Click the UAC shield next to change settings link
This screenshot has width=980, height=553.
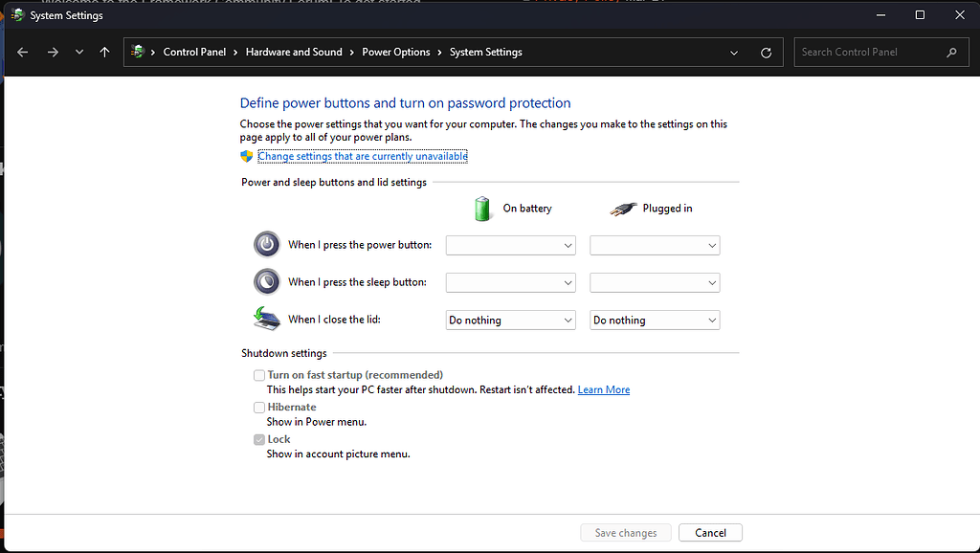point(247,156)
